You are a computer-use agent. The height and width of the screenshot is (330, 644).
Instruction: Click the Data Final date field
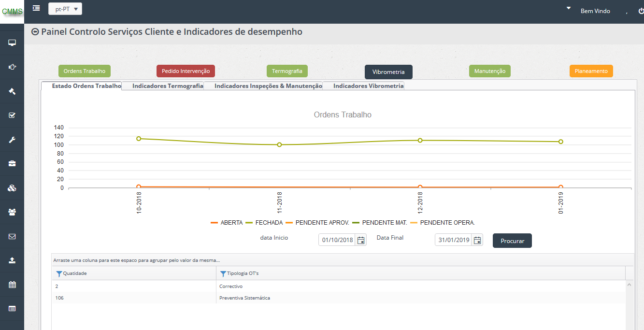(454, 240)
